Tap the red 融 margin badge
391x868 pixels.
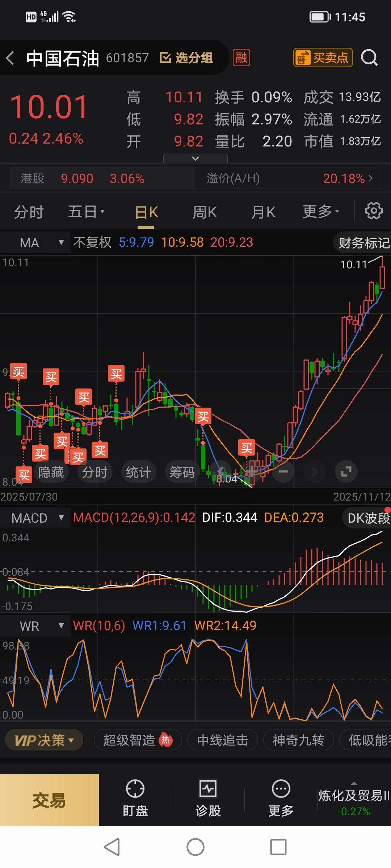(x=241, y=58)
